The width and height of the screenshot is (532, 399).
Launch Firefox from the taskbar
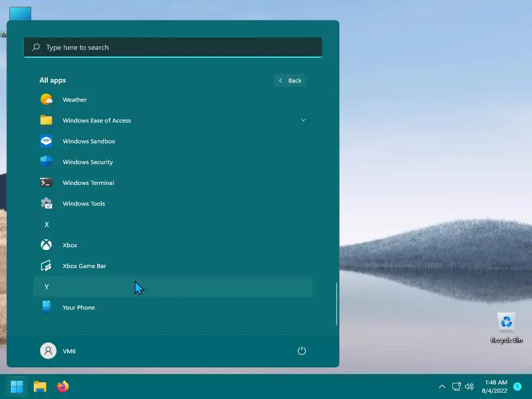coord(63,386)
